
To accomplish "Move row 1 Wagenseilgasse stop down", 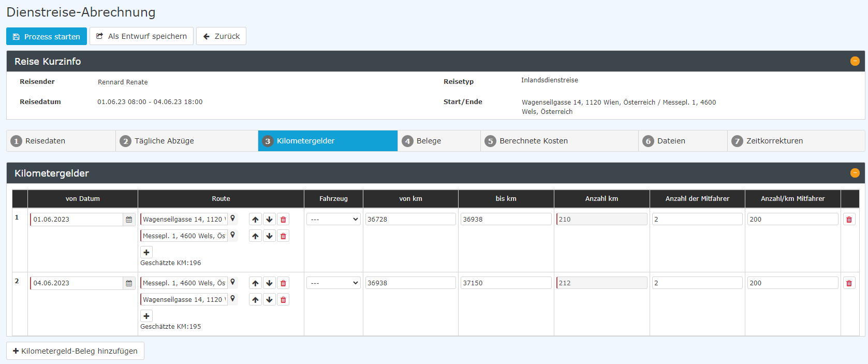I will click(x=269, y=220).
